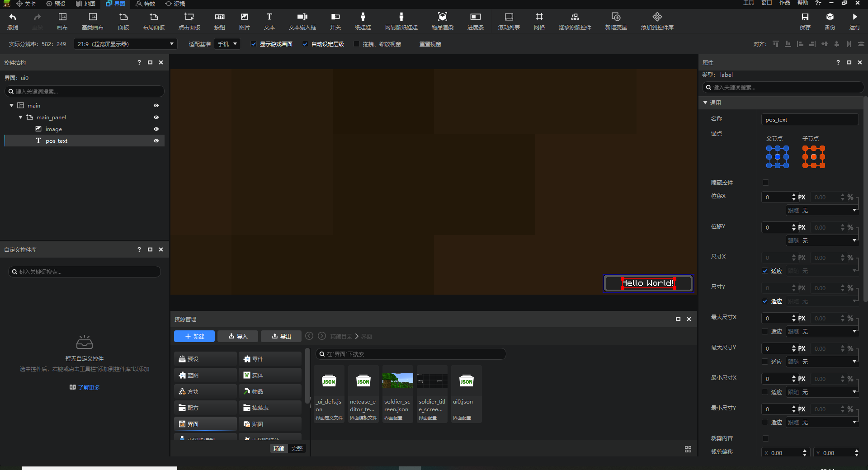Open the 21:9 resolution dropdown

pos(125,44)
